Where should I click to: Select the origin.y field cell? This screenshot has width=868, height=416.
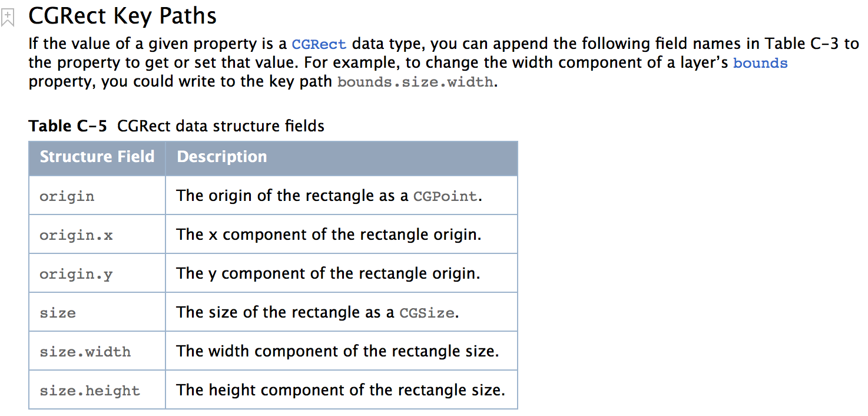coord(76,274)
